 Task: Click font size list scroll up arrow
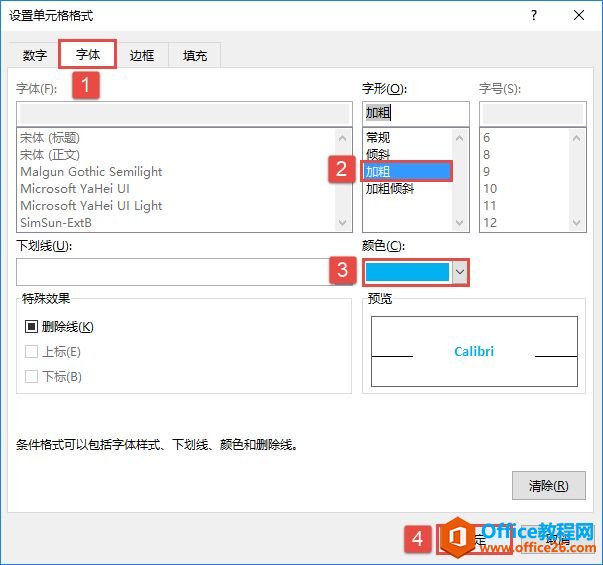tap(576, 138)
